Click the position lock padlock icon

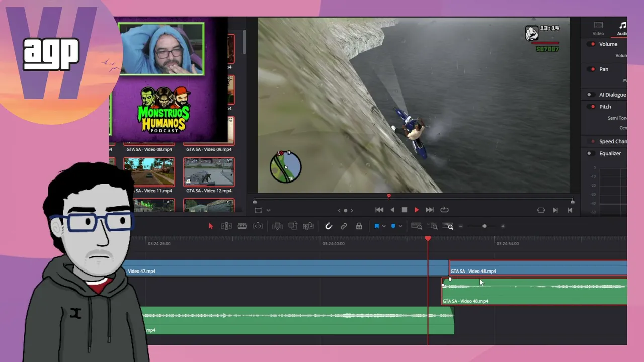point(359,226)
